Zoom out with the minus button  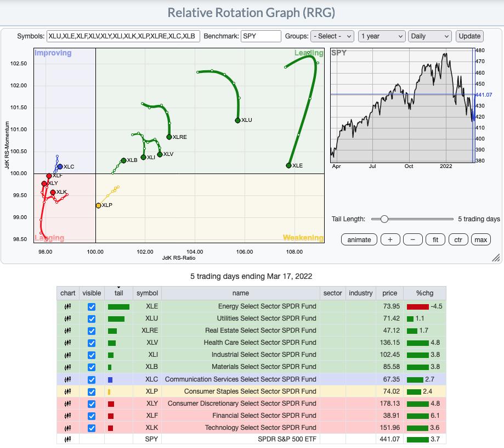click(x=413, y=240)
